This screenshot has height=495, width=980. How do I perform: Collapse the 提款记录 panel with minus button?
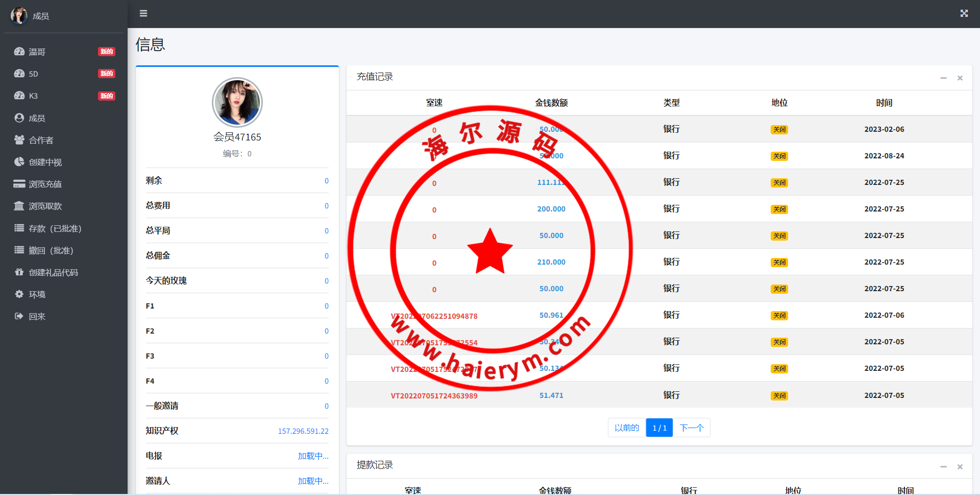click(x=943, y=467)
